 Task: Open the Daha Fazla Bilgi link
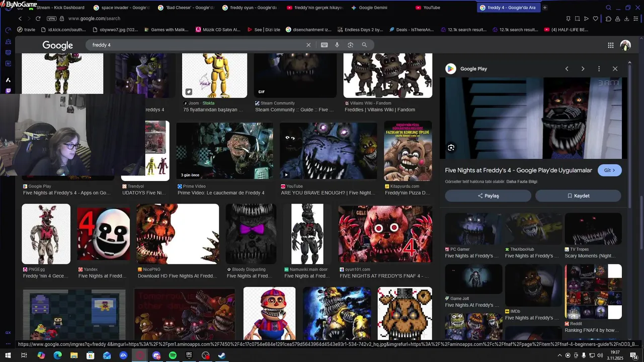522,182
